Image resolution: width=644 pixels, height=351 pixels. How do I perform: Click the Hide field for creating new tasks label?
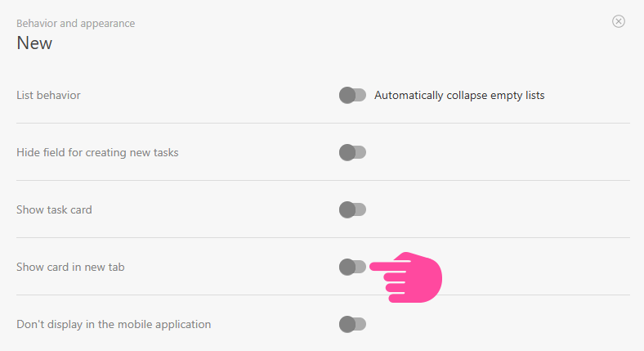click(97, 153)
